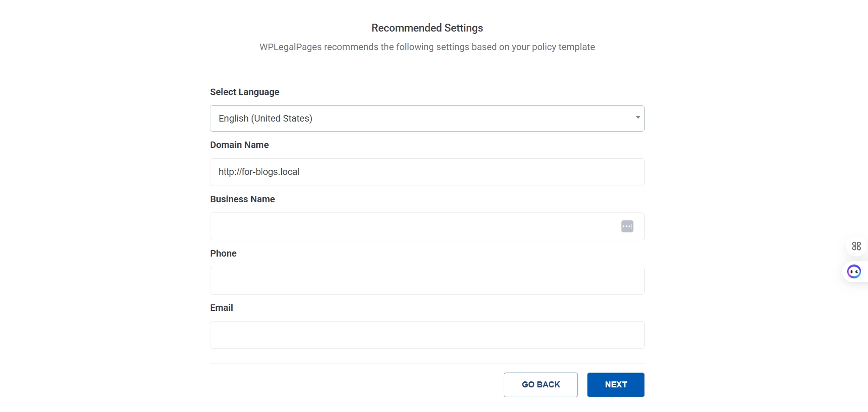Click the autofill icon in Business Name field
Viewport: 868px width, 412px height.
(627, 226)
